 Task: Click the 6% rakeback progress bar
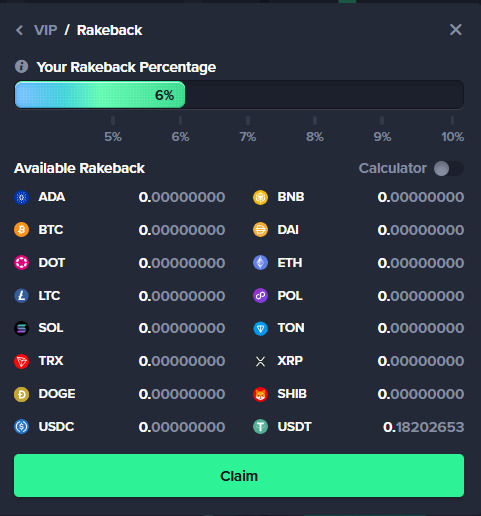[x=239, y=95]
